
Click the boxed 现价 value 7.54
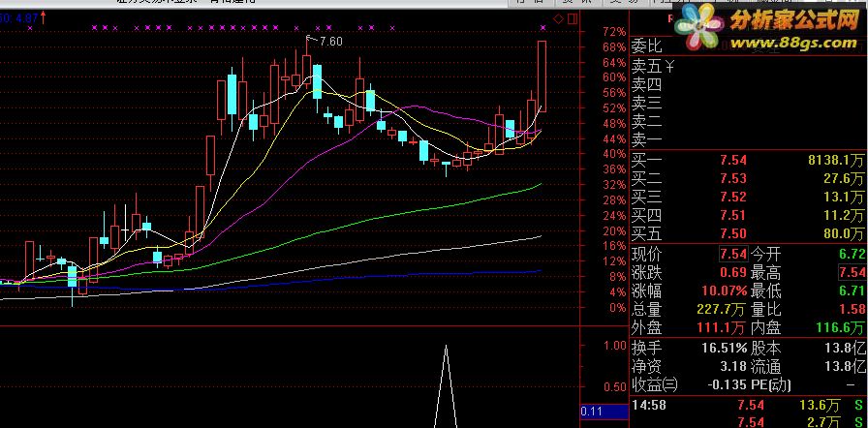[733, 255]
